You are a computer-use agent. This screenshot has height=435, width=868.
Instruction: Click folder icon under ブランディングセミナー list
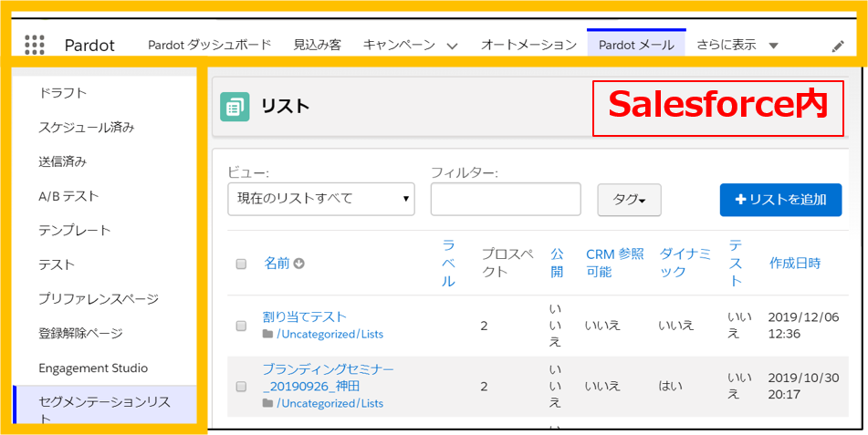click(267, 403)
